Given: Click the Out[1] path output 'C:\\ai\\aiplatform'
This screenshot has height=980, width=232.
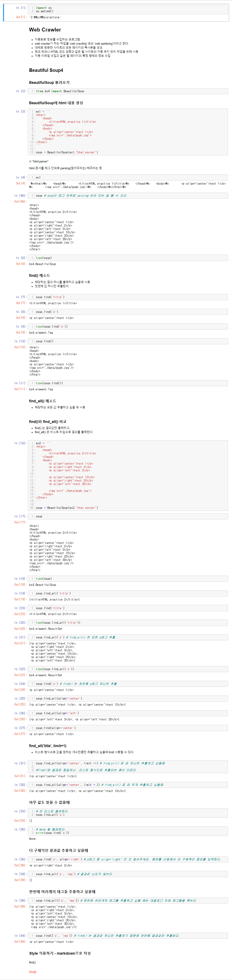Looking at the screenshot, I should [x=45, y=17].
